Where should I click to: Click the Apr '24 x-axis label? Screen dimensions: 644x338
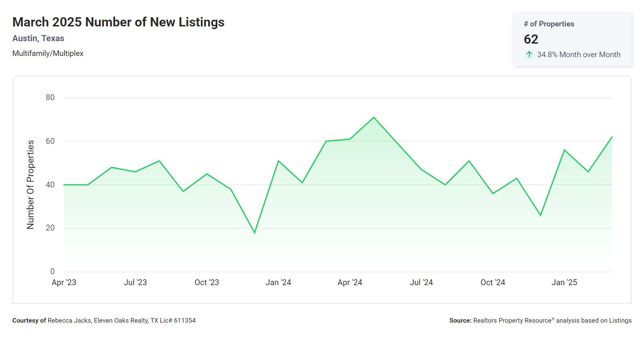(350, 282)
